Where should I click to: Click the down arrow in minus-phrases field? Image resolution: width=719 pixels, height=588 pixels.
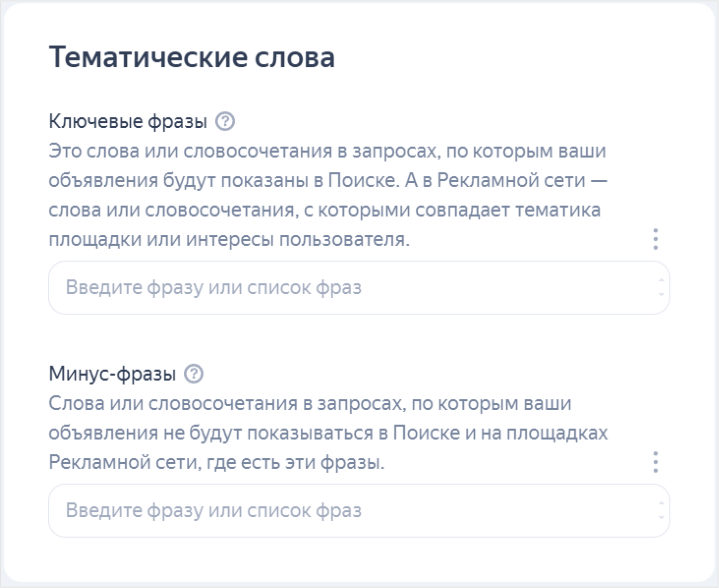point(661,517)
